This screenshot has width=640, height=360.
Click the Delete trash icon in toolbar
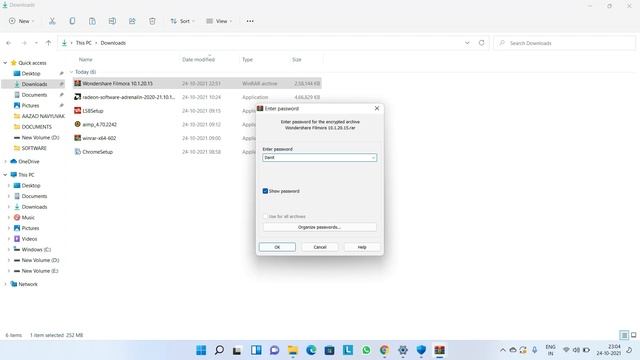point(152,21)
